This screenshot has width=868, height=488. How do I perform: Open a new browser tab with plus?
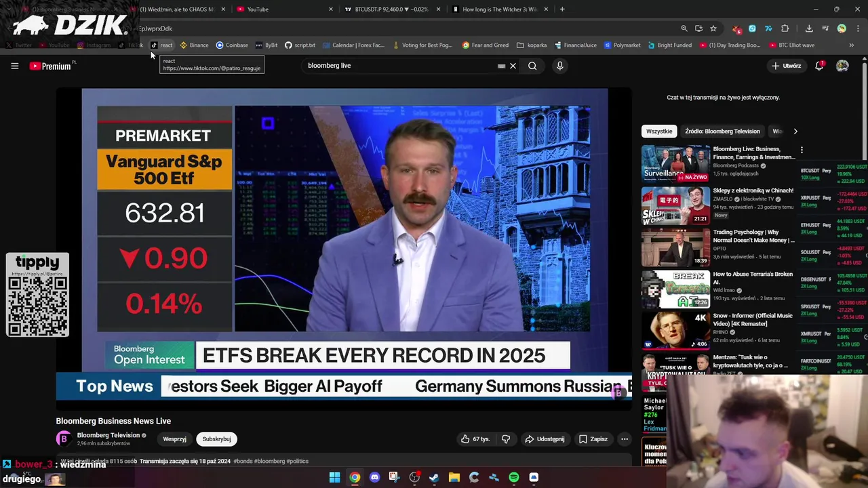tap(562, 9)
